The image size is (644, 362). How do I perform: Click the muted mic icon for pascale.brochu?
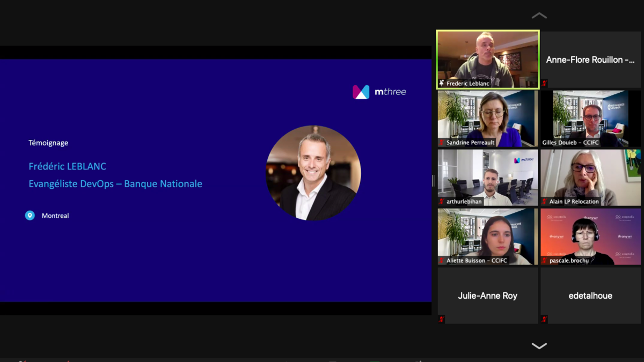click(x=544, y=261)
